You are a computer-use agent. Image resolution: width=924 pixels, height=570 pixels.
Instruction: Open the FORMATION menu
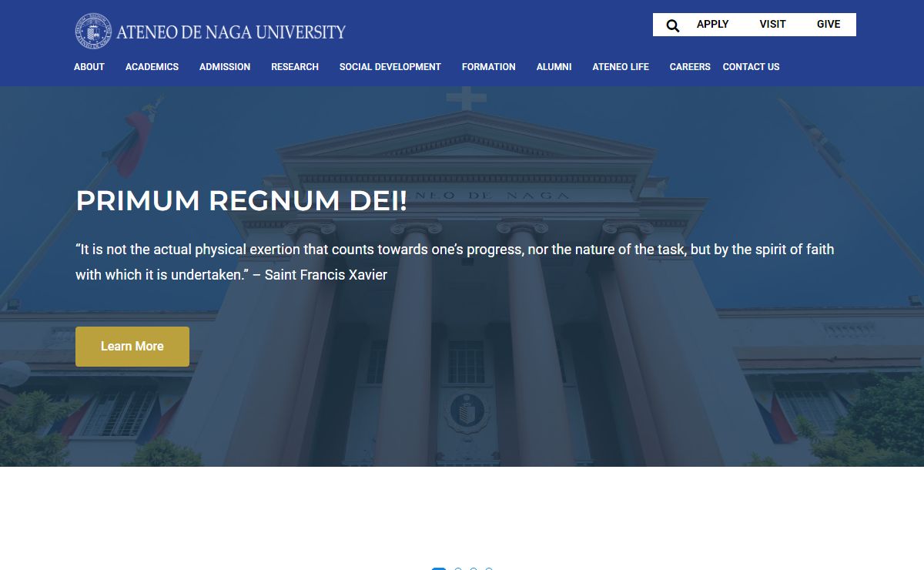(489, 67)
